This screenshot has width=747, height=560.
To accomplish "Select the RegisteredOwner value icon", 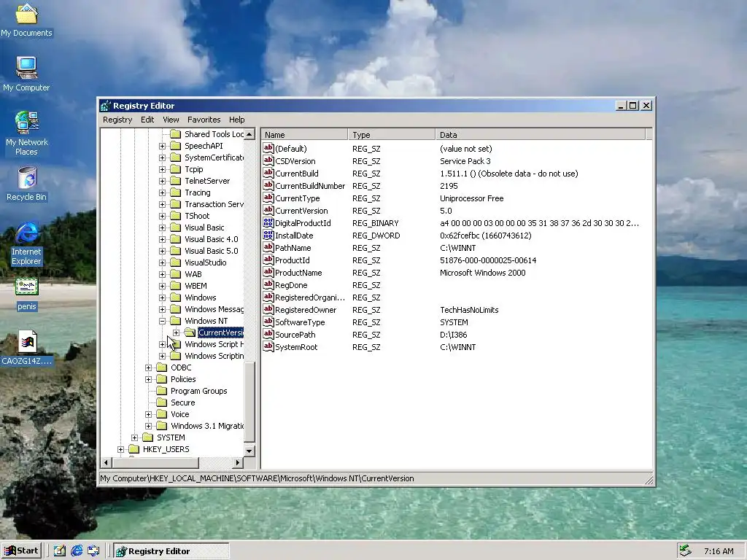I will tap(268, 309).
